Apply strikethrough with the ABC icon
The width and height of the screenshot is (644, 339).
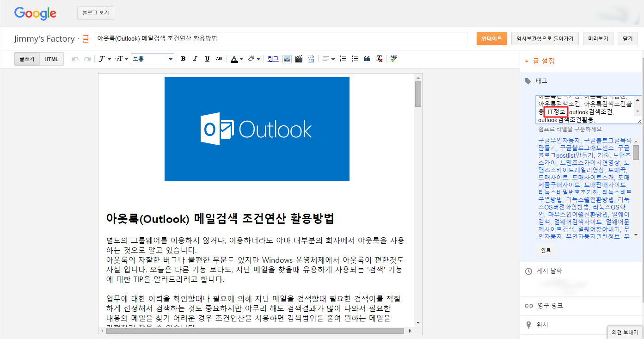tap(220, 59)
